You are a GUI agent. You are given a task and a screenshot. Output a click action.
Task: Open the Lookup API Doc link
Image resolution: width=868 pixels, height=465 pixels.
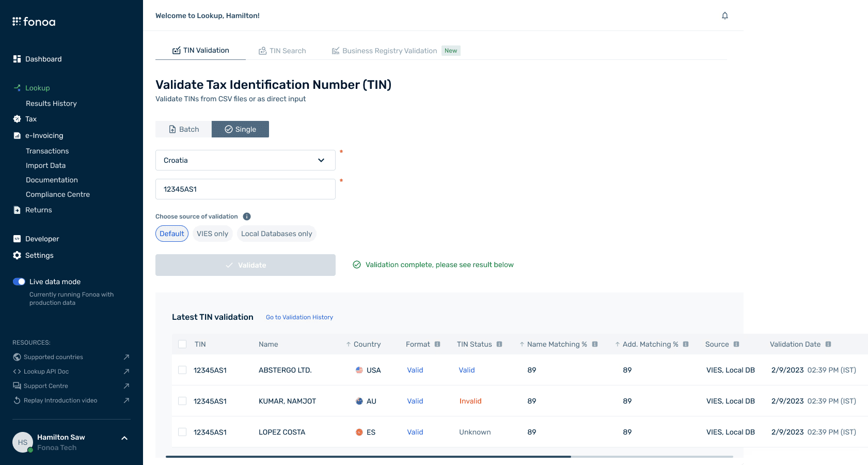pos(46,371)
